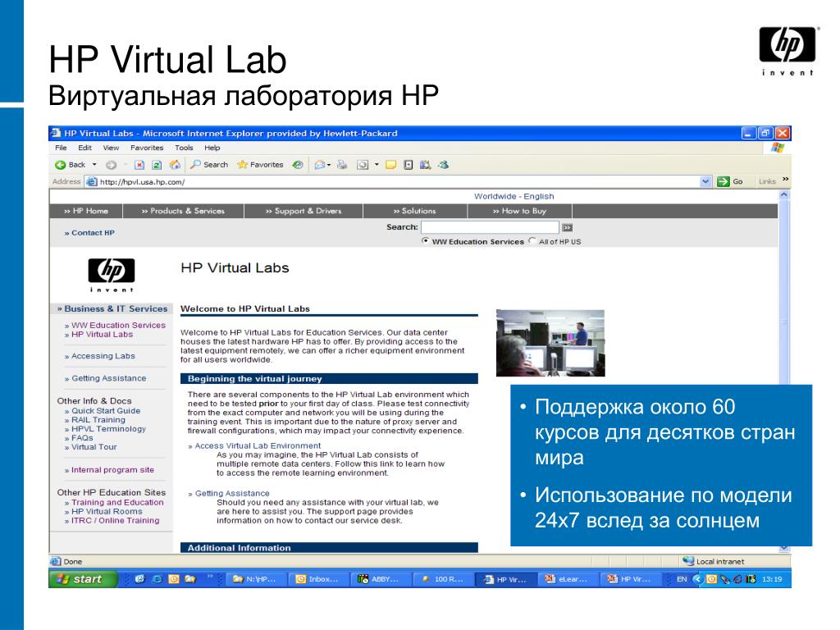Click the page Search text field
Image resolution: width=840 pixels, height=630 pixels.
490,227
